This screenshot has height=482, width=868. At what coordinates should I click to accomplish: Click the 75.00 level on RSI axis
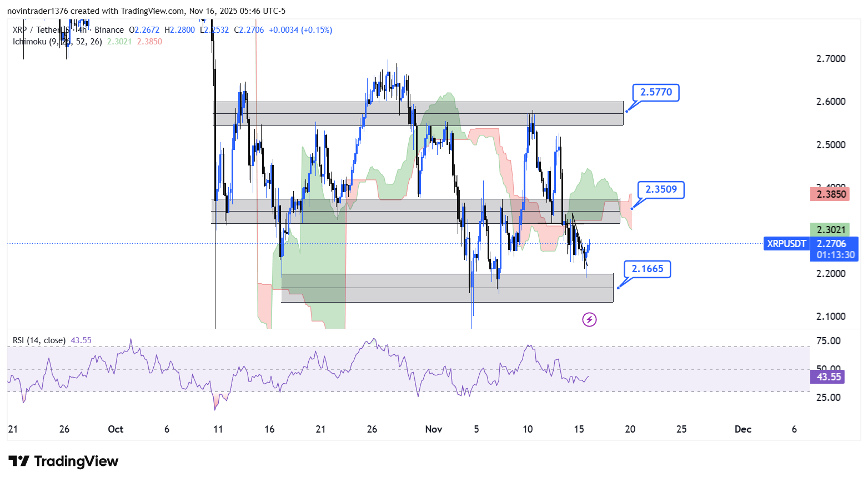click(x=828, y=341)
